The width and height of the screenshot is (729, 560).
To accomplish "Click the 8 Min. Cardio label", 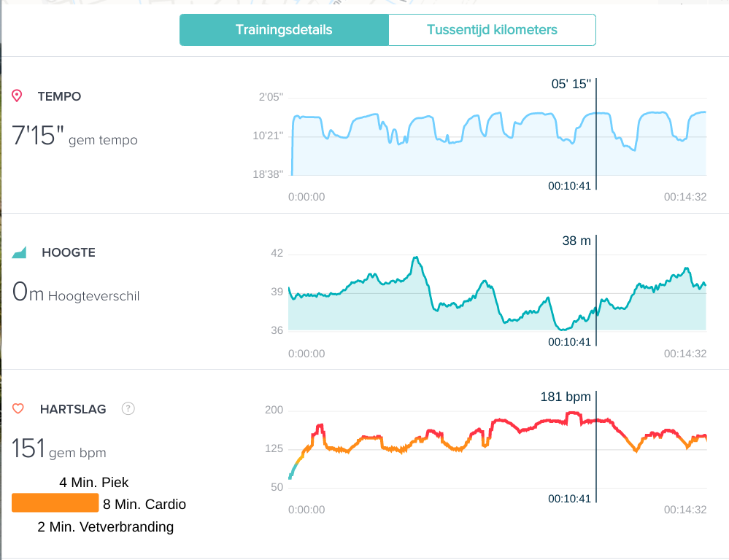I will 144,504.
